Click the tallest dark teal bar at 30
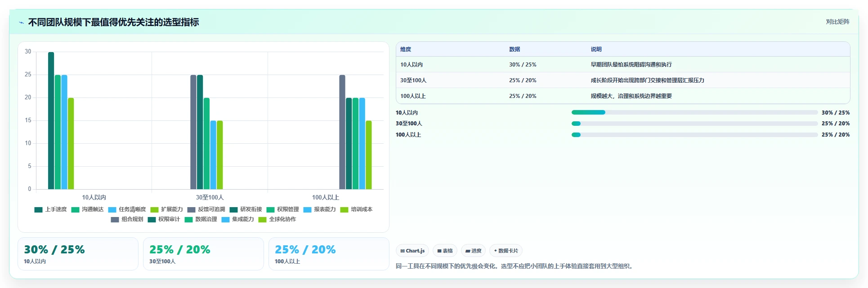868x288 pixels. (51, 120)
